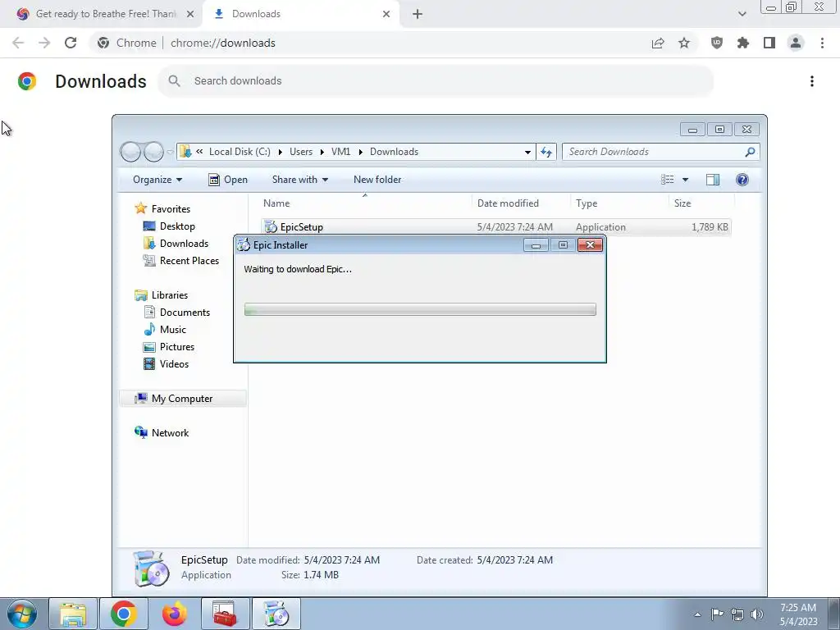Open the Windows Start button
Image resolution: width=840 pixels, height=630 pixels.
22,614
